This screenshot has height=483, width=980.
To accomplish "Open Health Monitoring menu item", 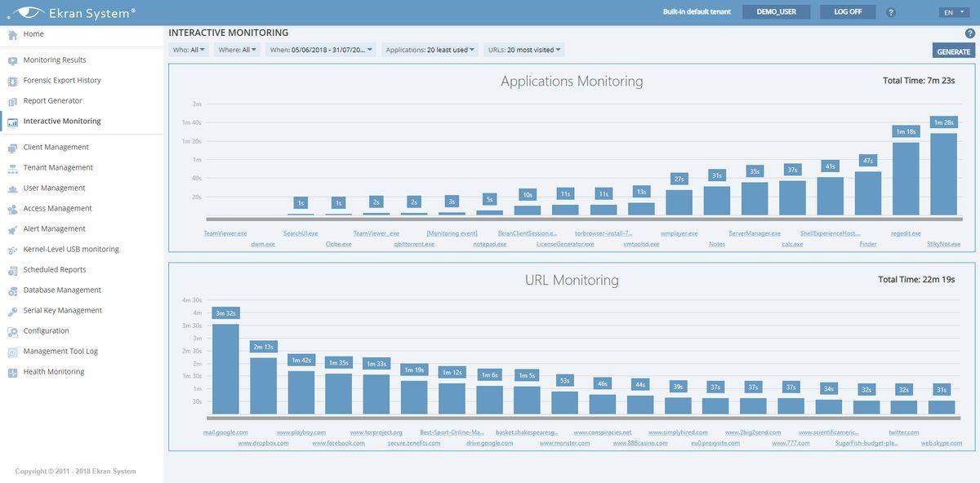I will click(x=54, y=372).
